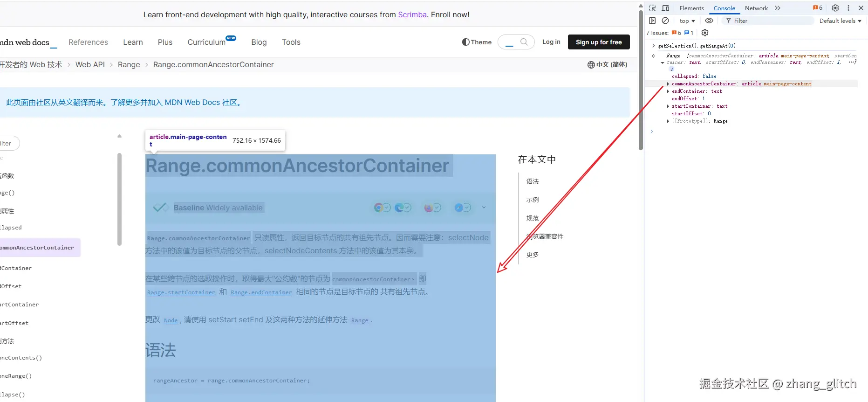Click the top-bar issues badge showing 6

tap(818, 8)
